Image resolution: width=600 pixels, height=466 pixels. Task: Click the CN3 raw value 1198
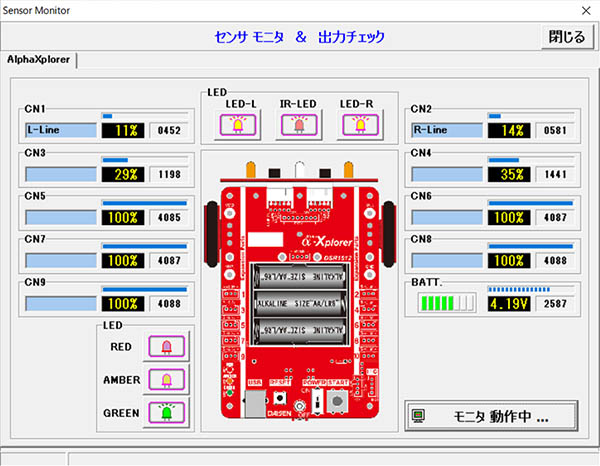(169, 174)
